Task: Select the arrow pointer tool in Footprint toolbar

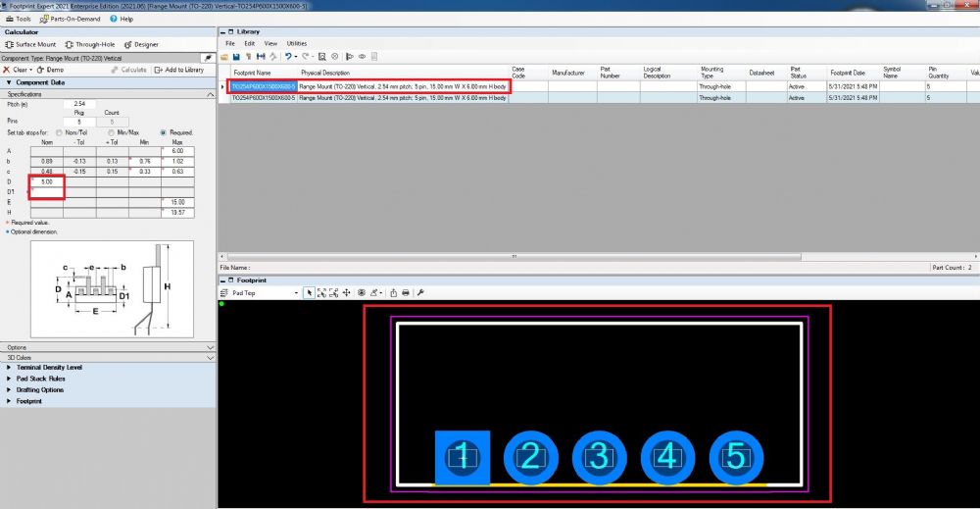Action: [x=310, y=292]
